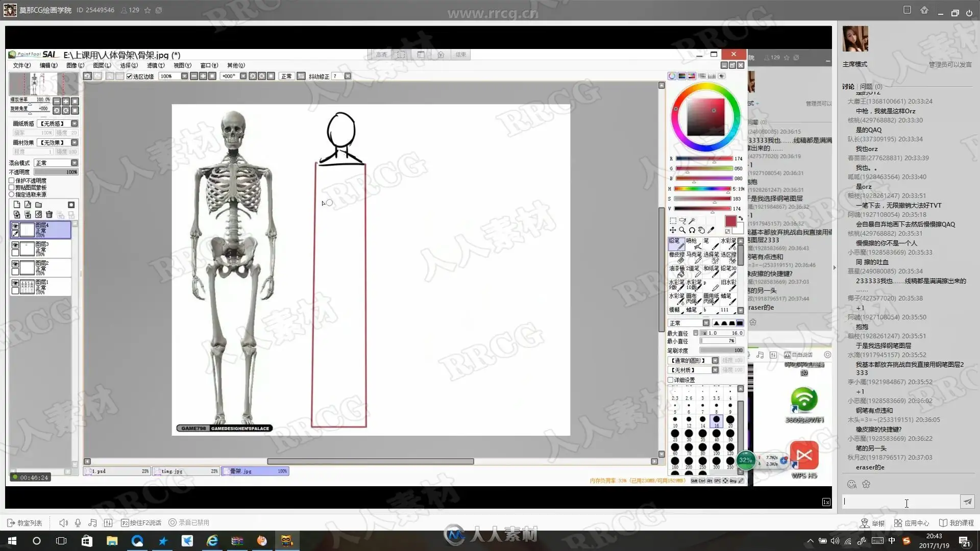Adjust the layer 不透明度 opacity slider
980x551 pixels.
click(56, 172)
